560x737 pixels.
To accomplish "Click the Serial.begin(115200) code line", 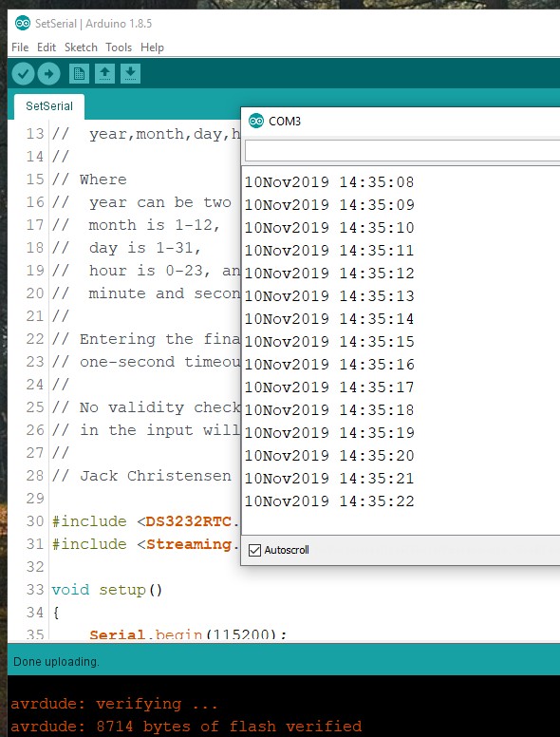I will click(188, 634).
